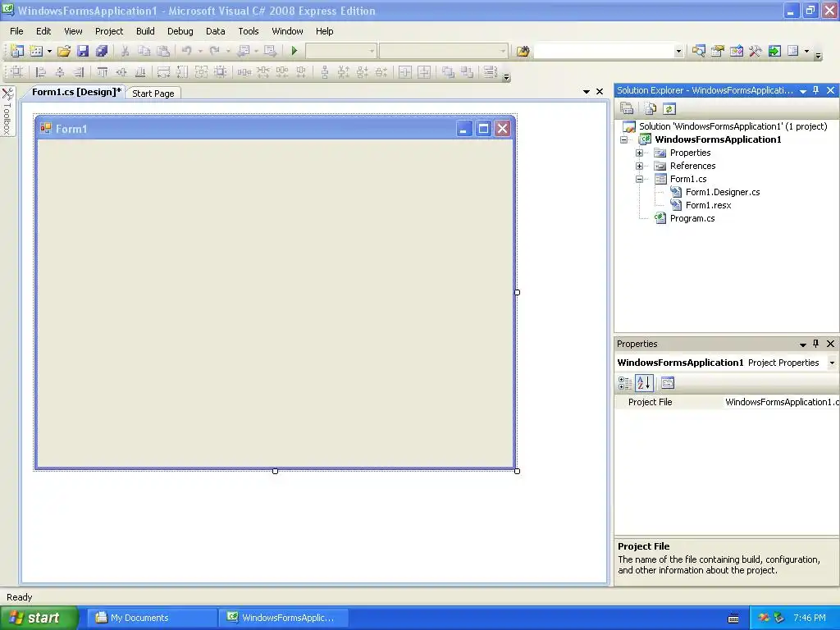The width and height of the screenshot is (840, 630).
Task: Toggle Categorized view in Properties panel
Action: [x=624, y=383]
